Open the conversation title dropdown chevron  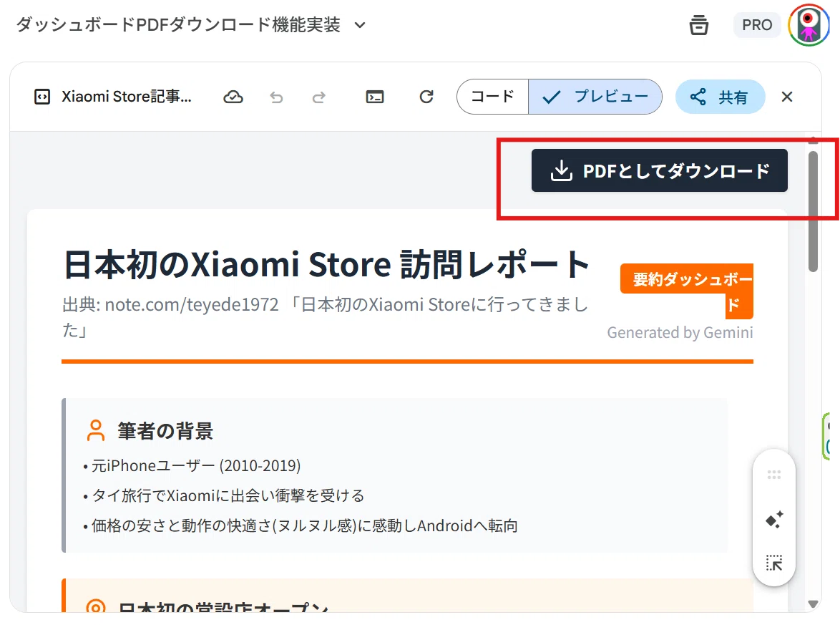[360, 25]
